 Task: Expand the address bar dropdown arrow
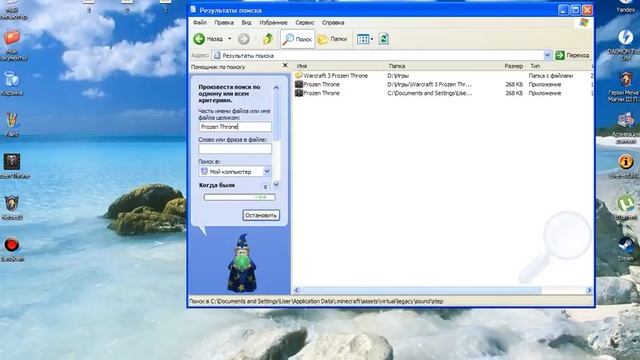547,55
